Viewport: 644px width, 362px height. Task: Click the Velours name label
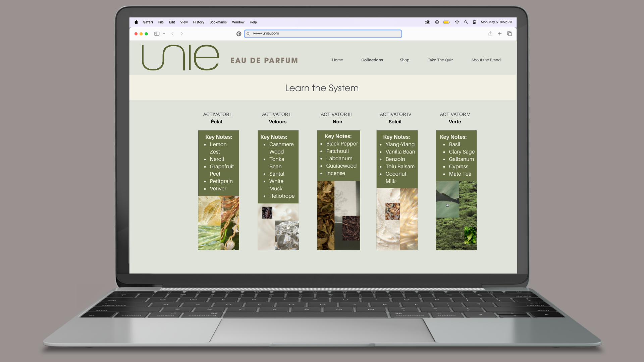[278, 122]
